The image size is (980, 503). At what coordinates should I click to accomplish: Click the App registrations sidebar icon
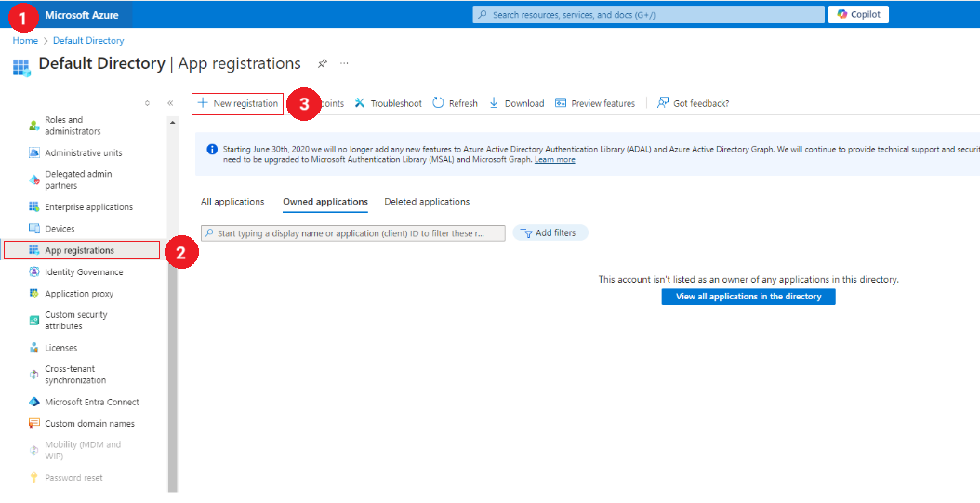point(34,250)
